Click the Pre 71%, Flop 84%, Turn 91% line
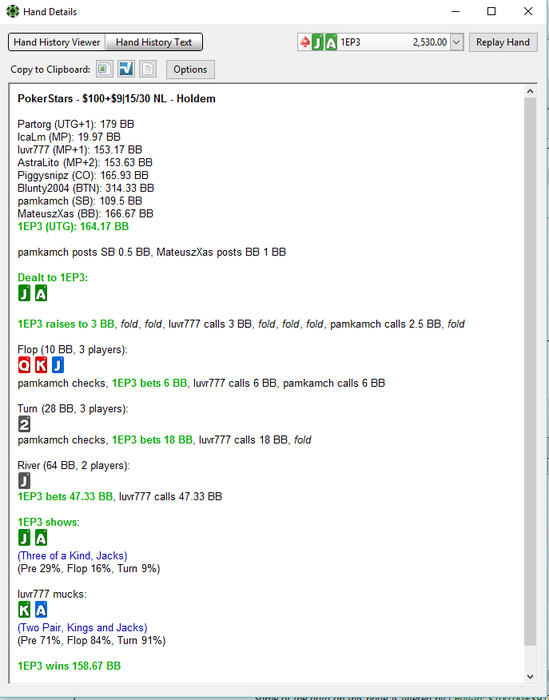This screenshot has width=549, height=700. coord(92,641)
